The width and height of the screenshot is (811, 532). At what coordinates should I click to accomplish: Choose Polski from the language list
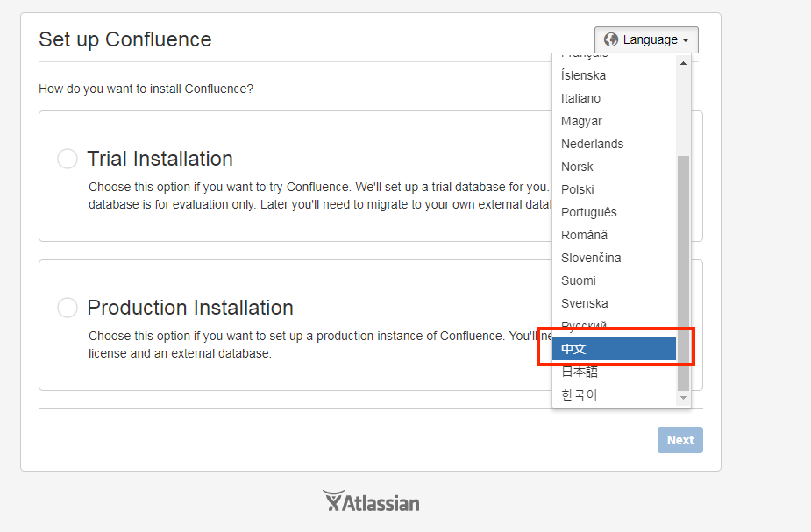614,189
